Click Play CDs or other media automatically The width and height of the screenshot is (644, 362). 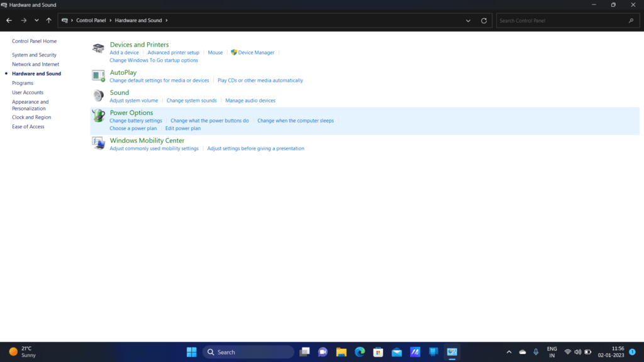click(260, 80)
